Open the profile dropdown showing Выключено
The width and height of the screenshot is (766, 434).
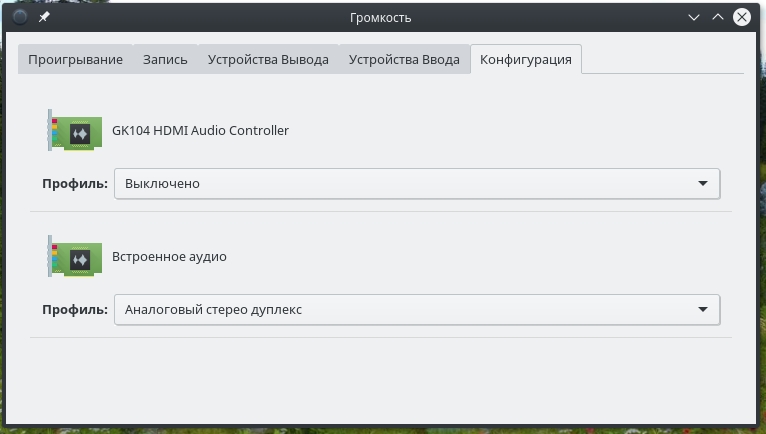(x=417, y=184)
